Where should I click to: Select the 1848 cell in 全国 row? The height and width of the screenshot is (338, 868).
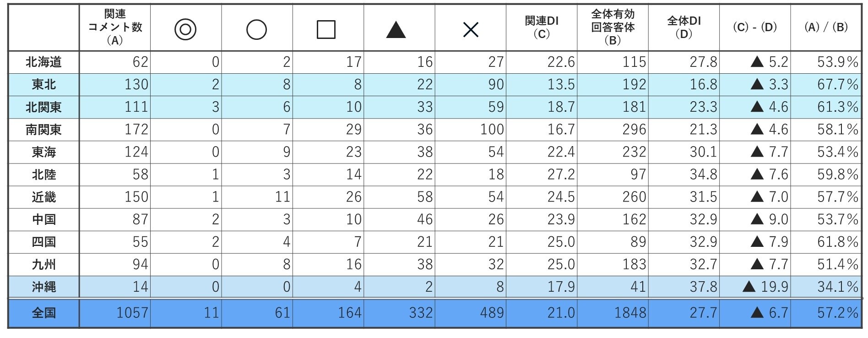click(x=630, y=313)
